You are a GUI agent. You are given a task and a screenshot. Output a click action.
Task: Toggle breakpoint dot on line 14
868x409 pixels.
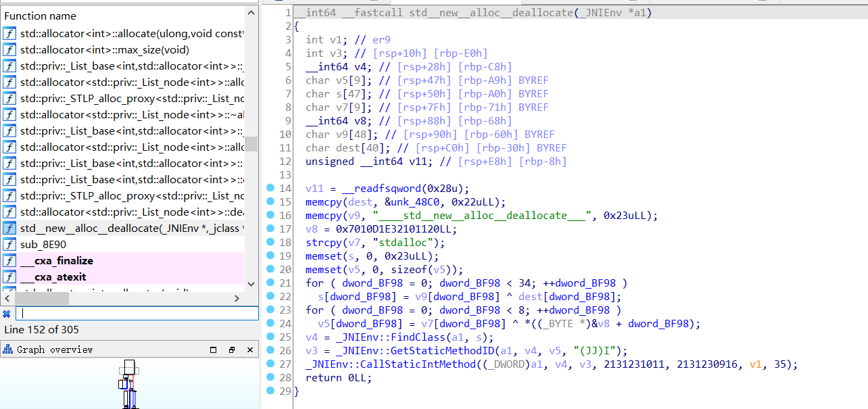[x=270, y=188]
